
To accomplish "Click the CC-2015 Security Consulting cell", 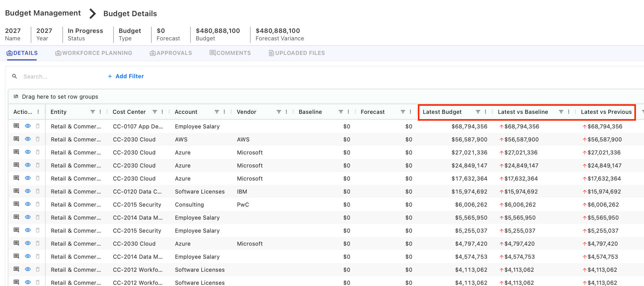I will (x=137, y=204).
